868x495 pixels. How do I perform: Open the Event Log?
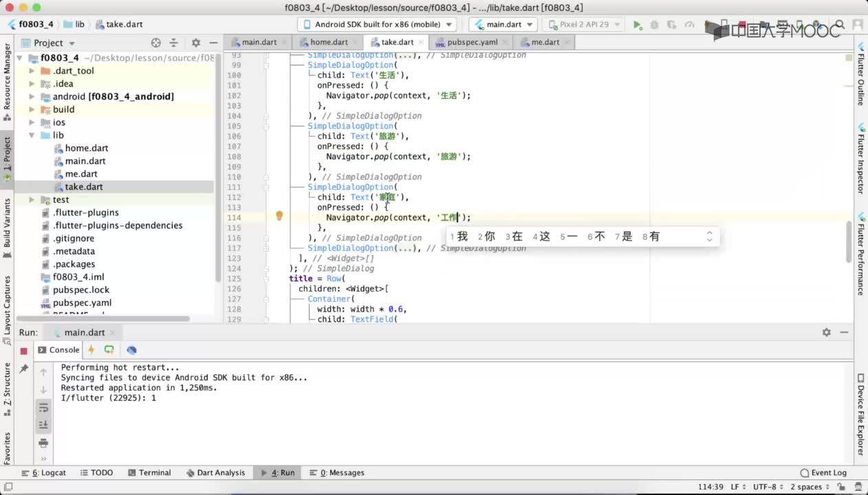(823, 473)
